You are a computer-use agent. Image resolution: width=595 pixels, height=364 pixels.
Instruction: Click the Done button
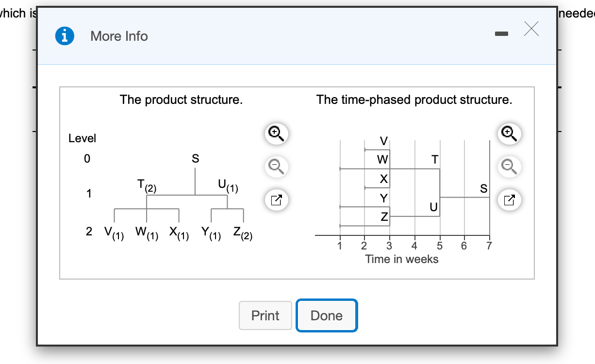click(326, 315)
